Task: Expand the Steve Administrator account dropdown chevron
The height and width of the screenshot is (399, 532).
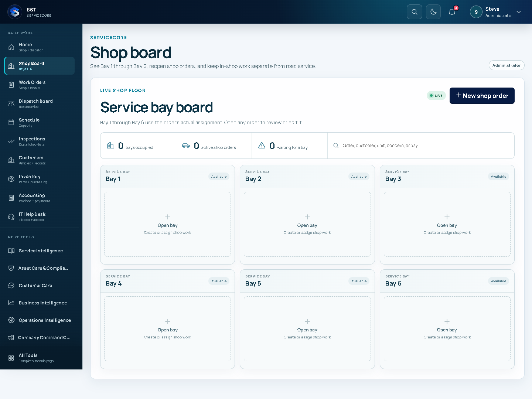Action: (519, 12)
